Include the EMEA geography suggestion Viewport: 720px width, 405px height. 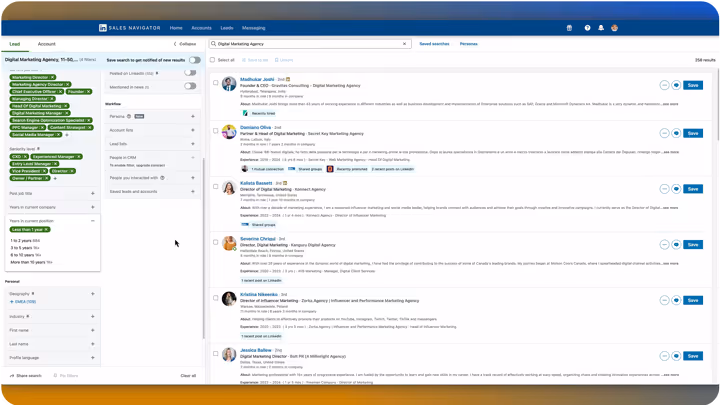[23, 302]
